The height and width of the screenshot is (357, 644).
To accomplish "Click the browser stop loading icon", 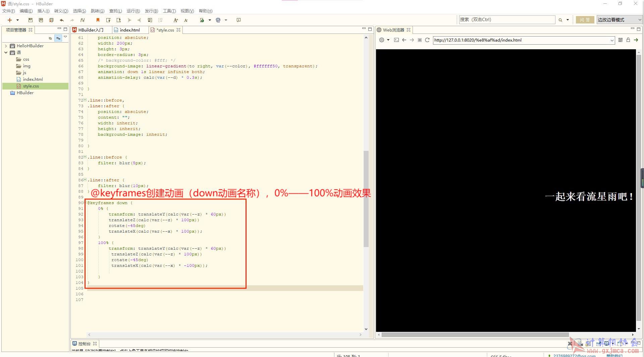I will point(420,40).
